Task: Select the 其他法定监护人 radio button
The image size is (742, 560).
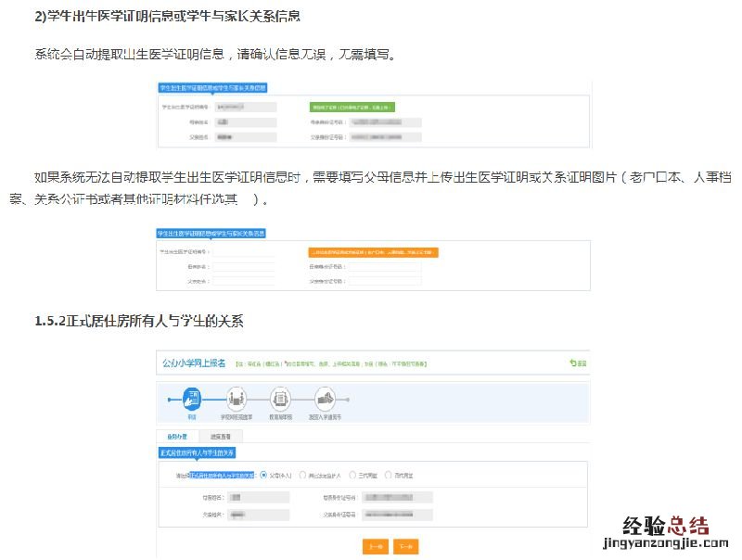Action: click(302, 475)
